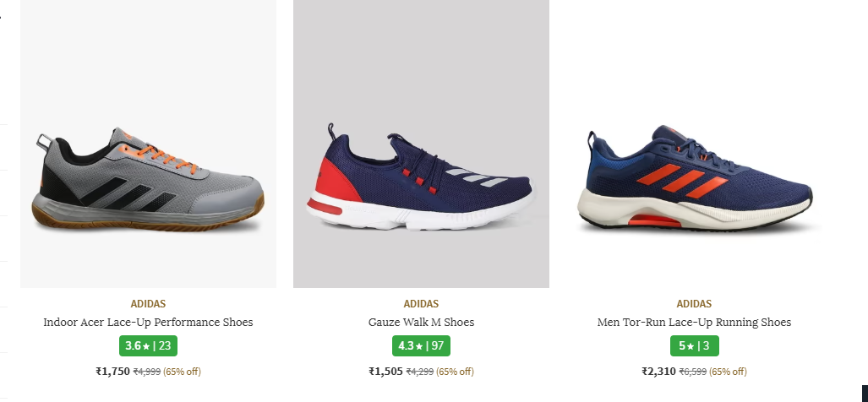Select the Gauze Walk M Shoes title
Image resolution: width=868 pixels, height=402 pixels.
click(x=421, y=323)
